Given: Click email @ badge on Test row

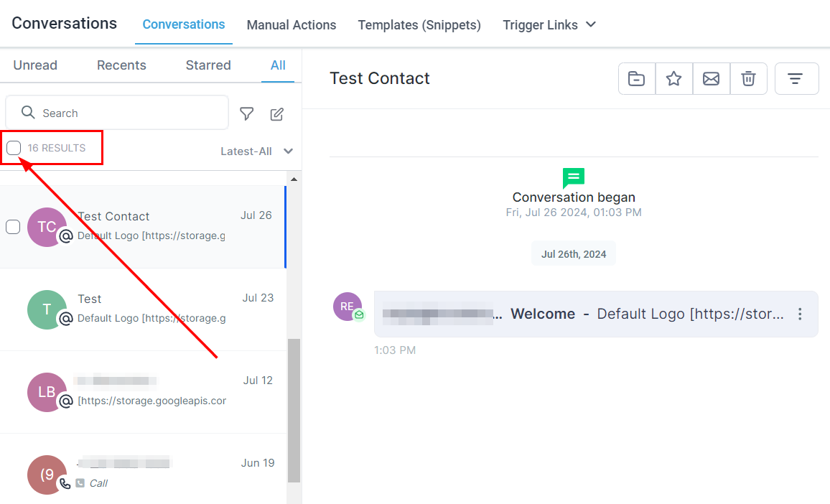Looking at the screenshot, I should [65, 318].
